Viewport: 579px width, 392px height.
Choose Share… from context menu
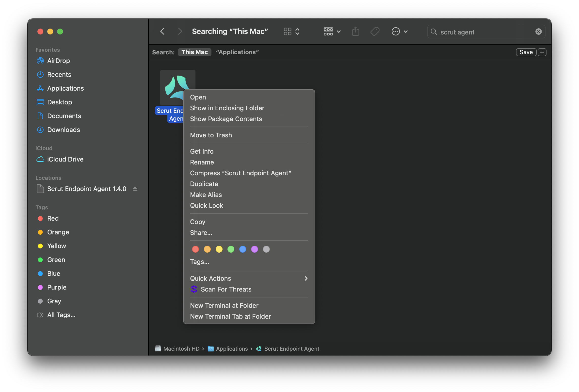point(249,232)
